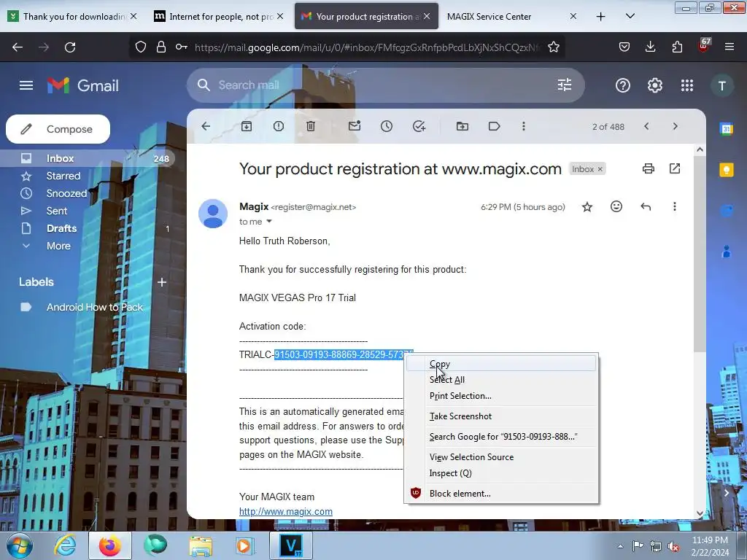
Task: List all tabs dropdown arrow
Action: coord(630,17)
